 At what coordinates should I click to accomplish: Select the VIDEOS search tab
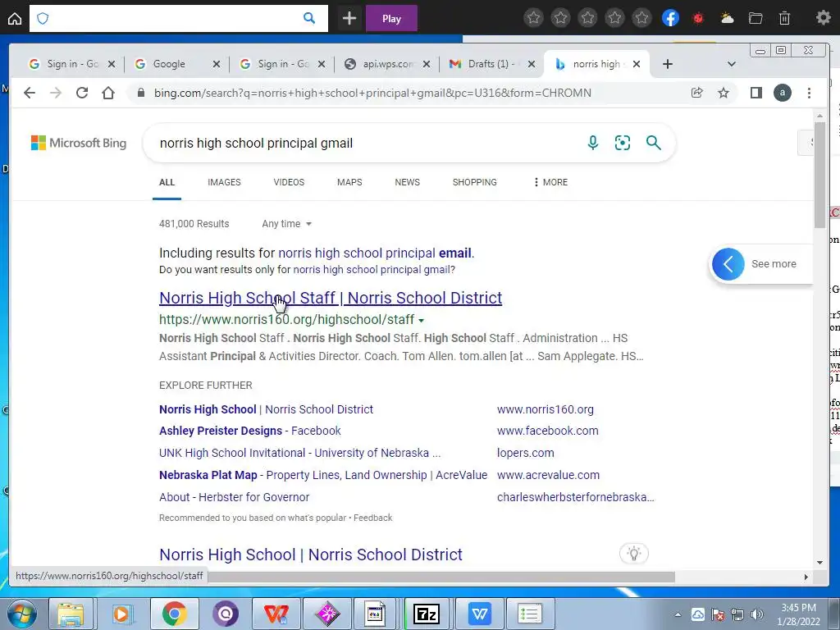[289, 182]
